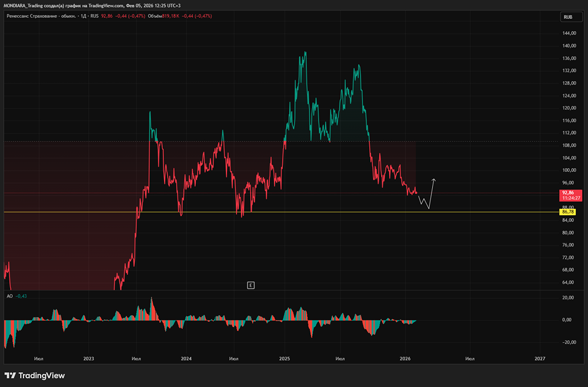
Task: Click the 2023 label on the time axis
Action: [89, 359]
